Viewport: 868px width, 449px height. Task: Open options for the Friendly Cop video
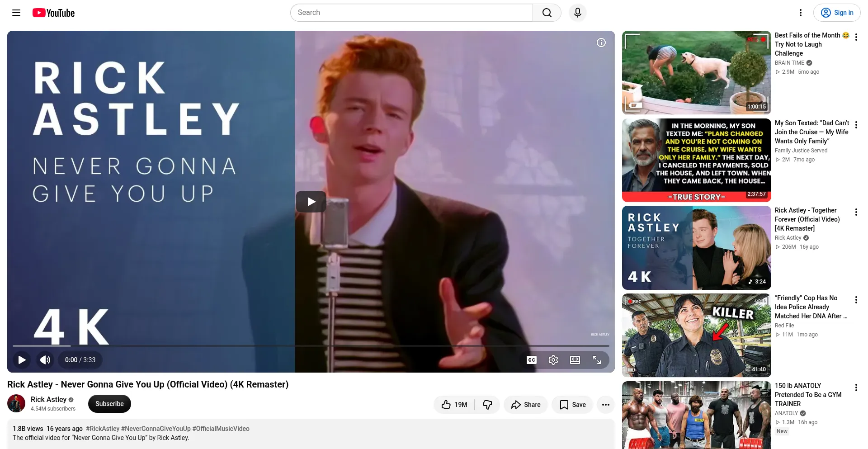[856, 300]
